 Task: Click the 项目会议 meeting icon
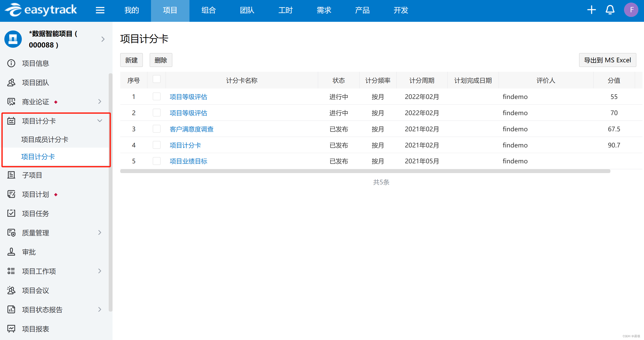(x=11, y=290)
